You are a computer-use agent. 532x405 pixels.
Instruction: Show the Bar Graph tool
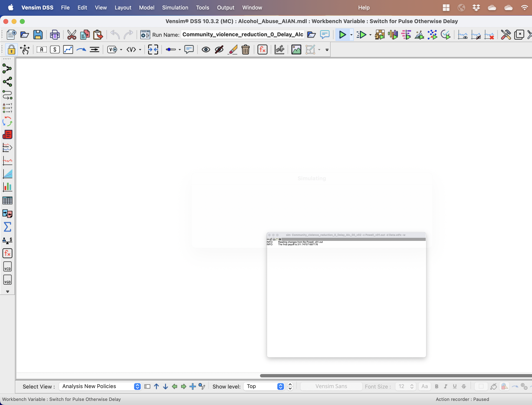(x=7, y=187)
